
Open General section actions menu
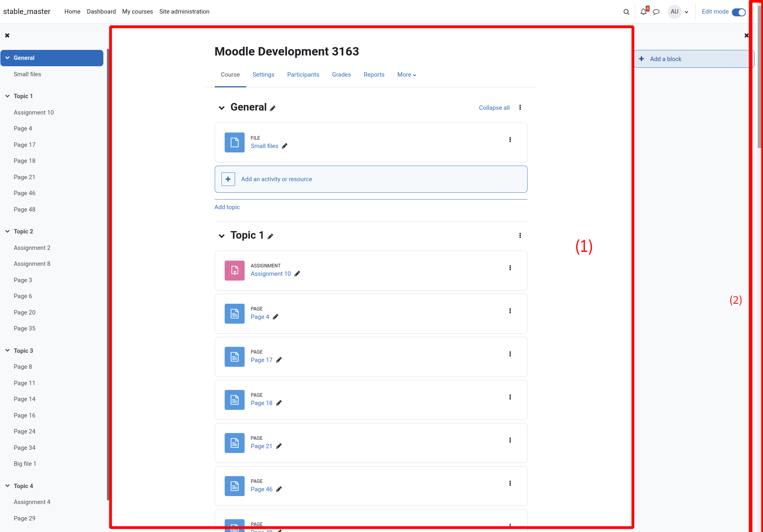pos(520,107)
